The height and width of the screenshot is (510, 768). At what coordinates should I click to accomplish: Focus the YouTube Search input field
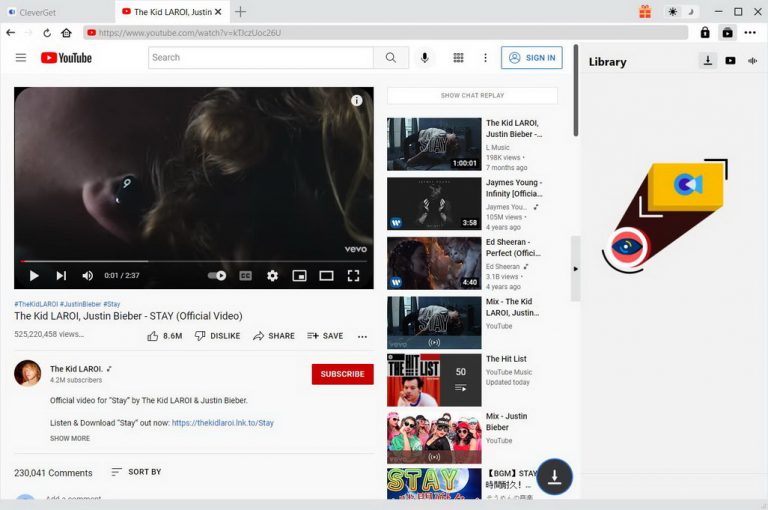pos(261,58)
